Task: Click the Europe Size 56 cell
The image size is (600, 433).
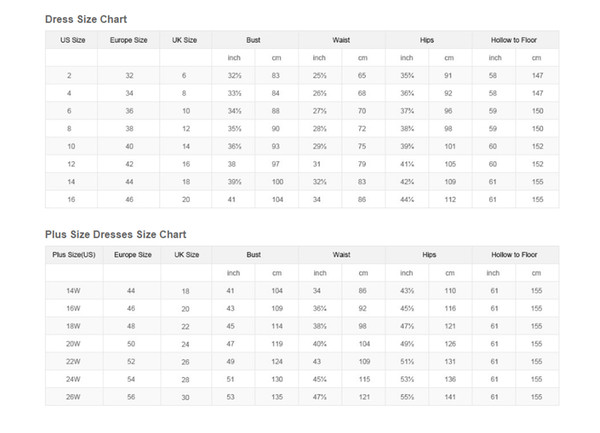Action: point(131,397)
